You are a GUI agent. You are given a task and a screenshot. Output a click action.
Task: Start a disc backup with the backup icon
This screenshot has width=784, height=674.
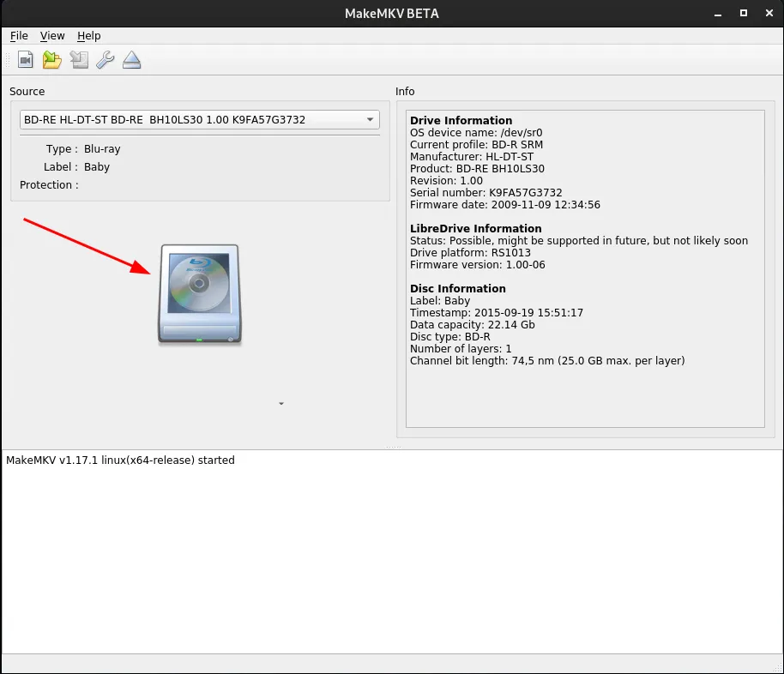point(78,59)
